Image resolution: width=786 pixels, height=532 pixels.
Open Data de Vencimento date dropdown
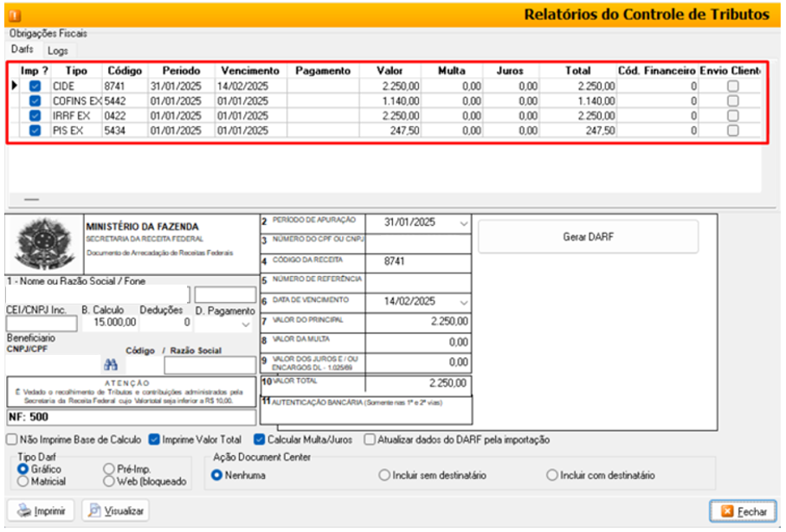pos(464,303)
